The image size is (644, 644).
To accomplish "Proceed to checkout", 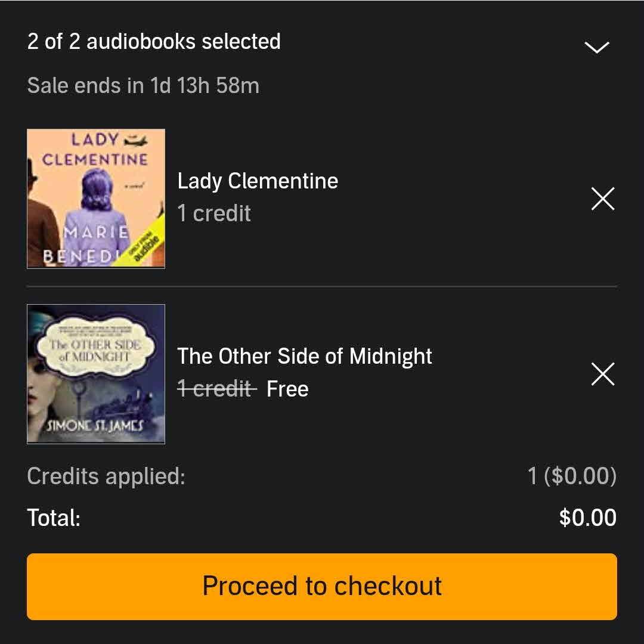I will tap(322, 586).
